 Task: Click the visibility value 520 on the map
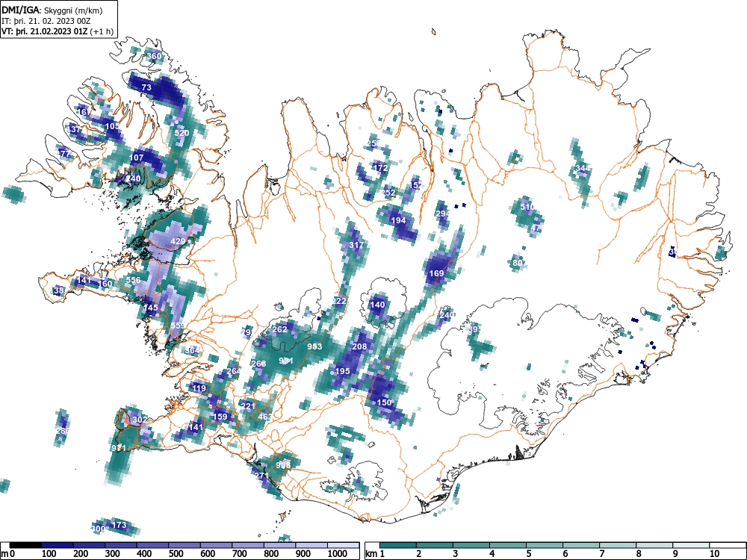point(182,133)
